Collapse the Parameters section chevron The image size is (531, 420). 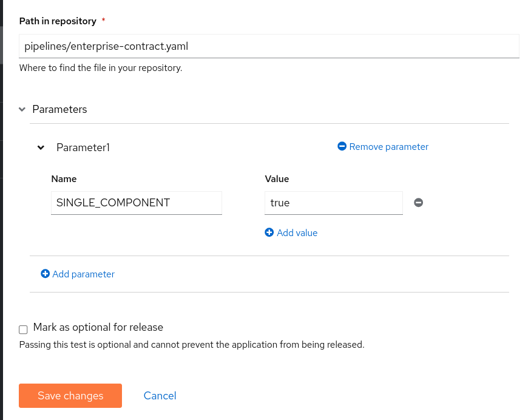pos(22,110)
